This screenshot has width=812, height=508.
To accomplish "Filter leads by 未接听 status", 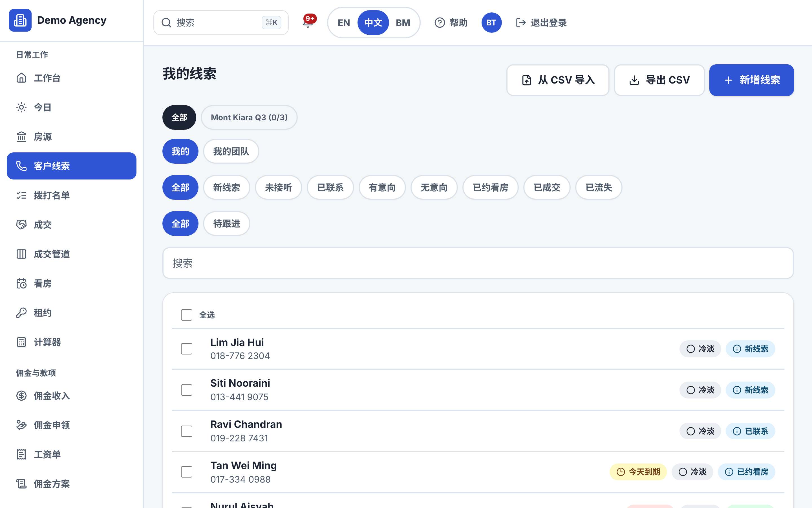I will (278, 187).
